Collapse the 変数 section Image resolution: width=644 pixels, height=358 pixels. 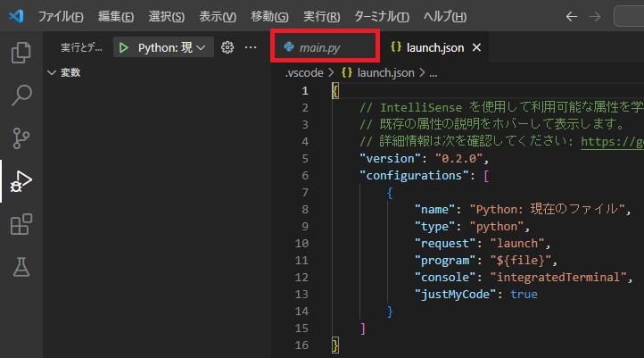click(x=63, y=72)
